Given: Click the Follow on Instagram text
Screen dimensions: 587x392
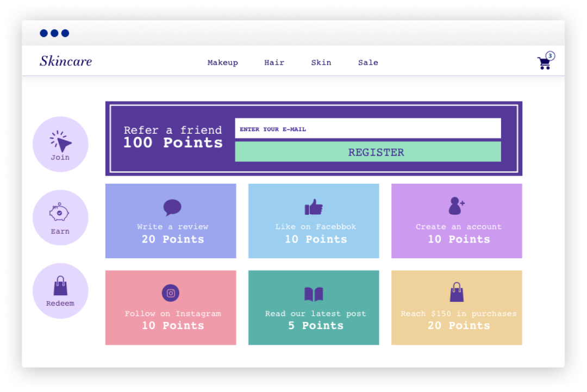Looking at the screenshot, I should pyautogui.click(x=173, y=314).
